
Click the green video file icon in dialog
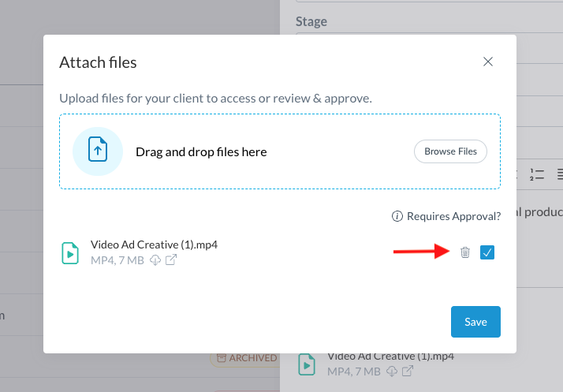[70, 252]
